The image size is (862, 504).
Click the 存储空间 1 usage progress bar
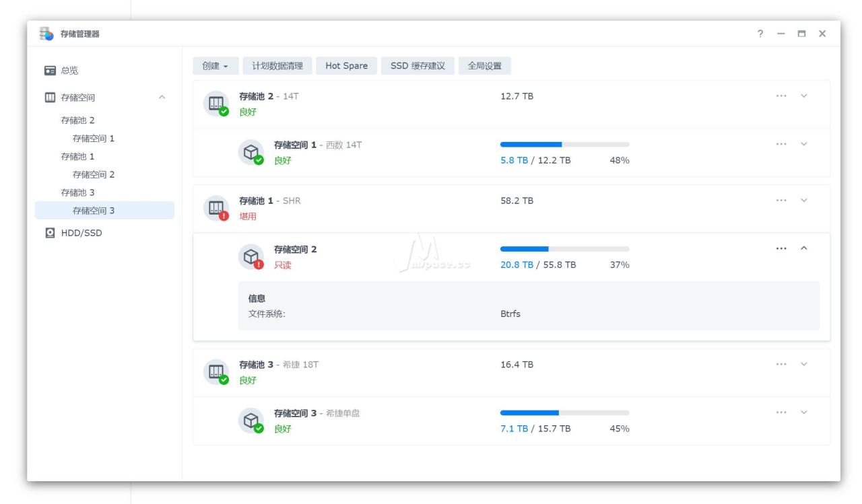(x=565, y=145)
